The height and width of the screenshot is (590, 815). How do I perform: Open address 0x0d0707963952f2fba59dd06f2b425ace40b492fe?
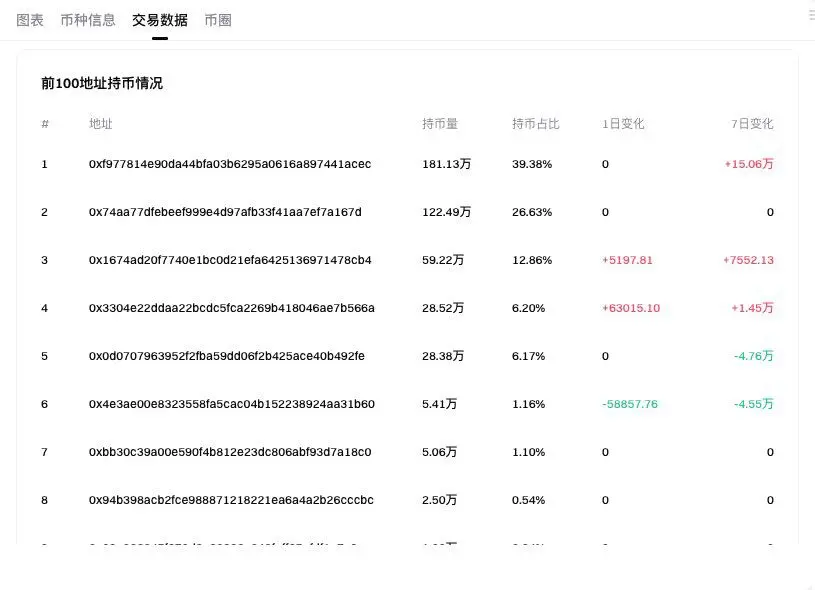(227, 356)
